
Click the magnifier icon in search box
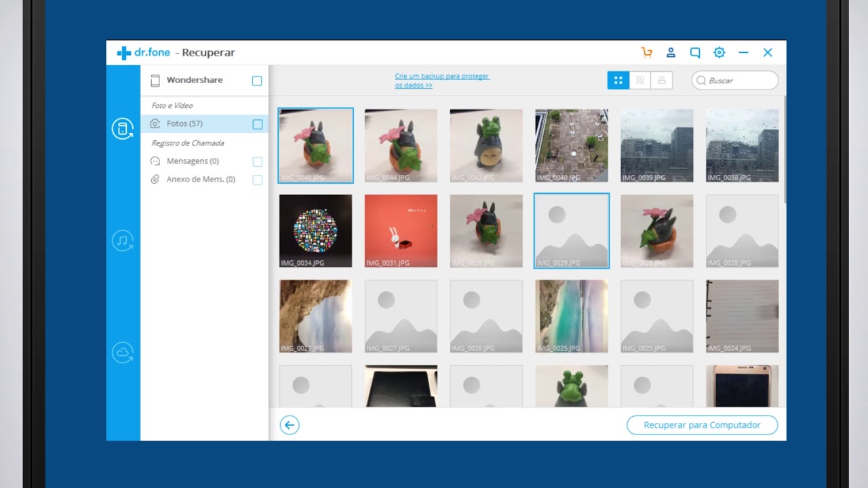701,81
